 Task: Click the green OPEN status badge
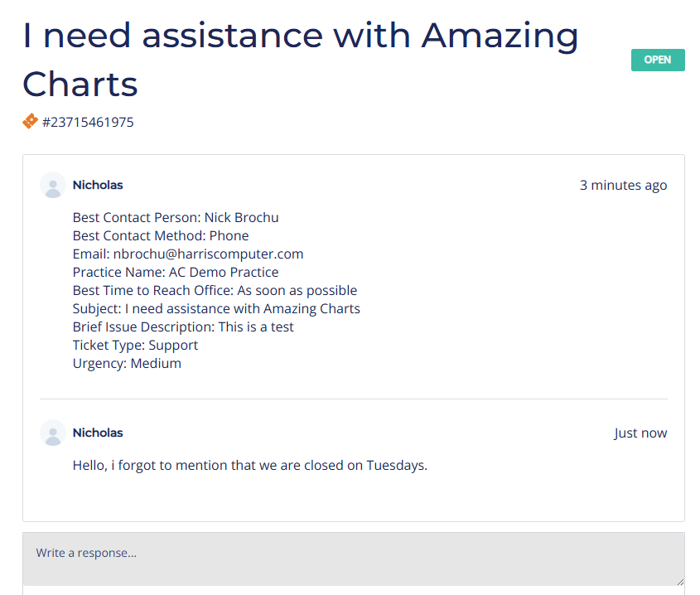click(x=658, y=60)
